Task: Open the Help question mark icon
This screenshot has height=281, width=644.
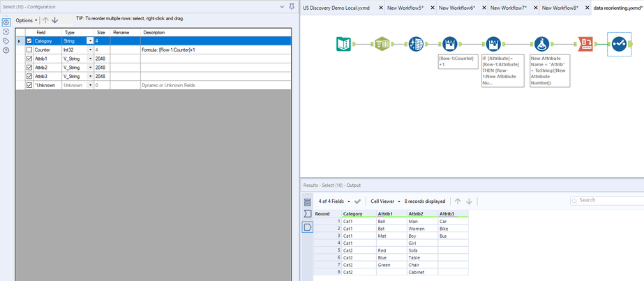Action: (6, 50)
